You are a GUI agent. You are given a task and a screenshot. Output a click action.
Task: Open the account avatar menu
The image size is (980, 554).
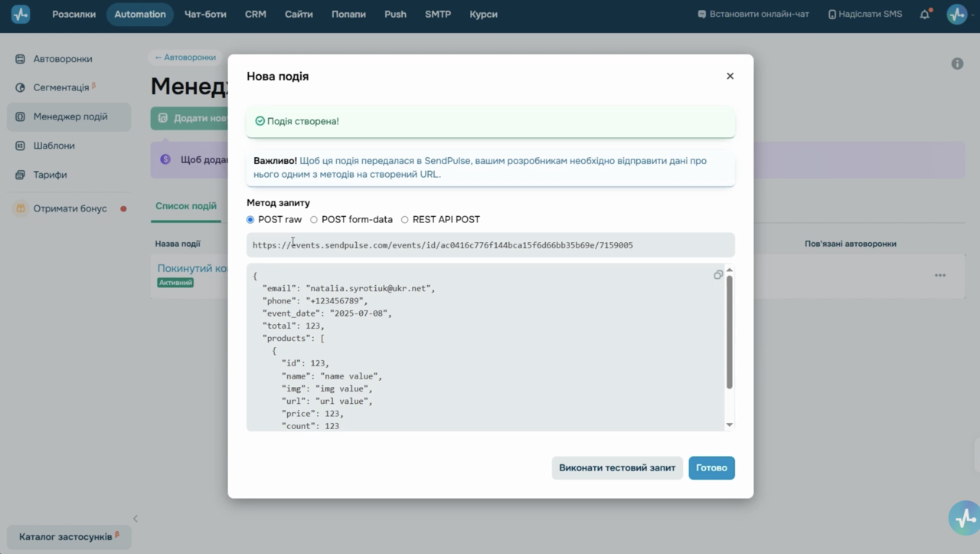[957, 15]
